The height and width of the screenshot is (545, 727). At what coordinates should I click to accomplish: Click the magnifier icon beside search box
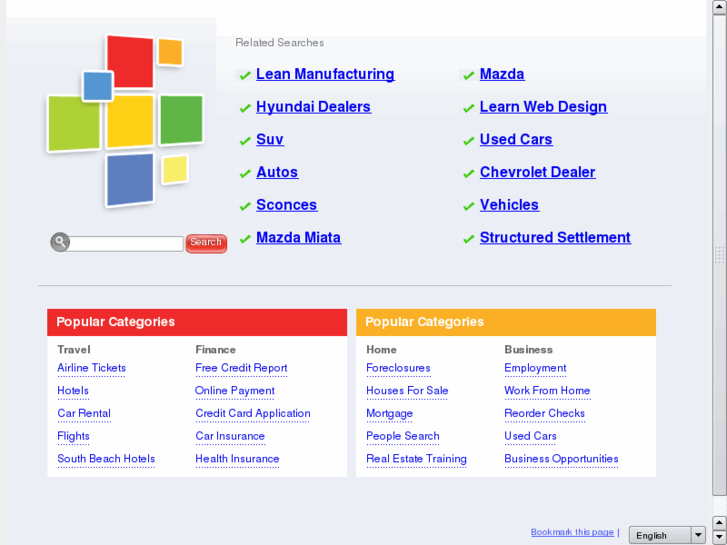[x=60, y=242]
